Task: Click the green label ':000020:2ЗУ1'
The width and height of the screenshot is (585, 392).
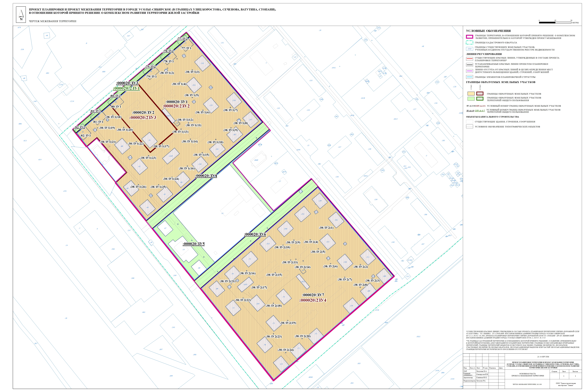Action: pyautogui.click(x=126, y=88)
